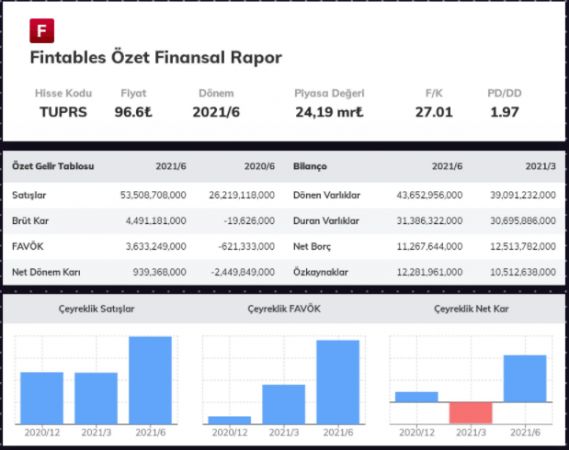Click the 2021/3 balance column header
The height and width of the screenshot is (450, 569).
540,166
